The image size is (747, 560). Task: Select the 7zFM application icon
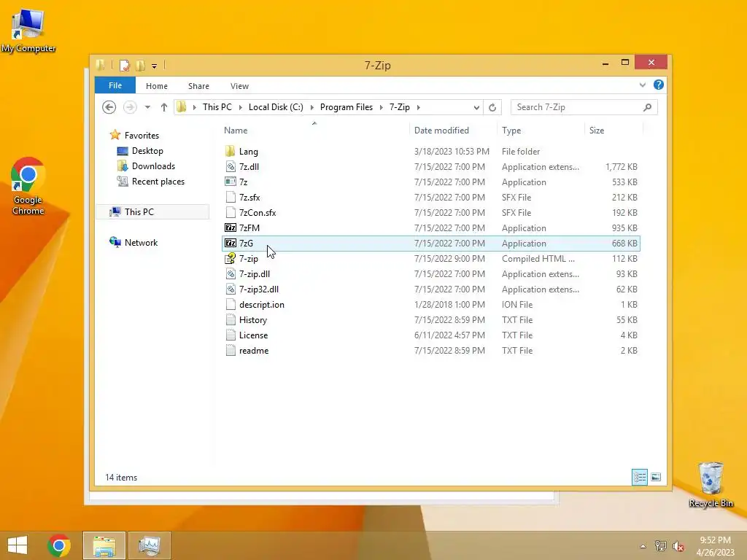tap(230, 227)
